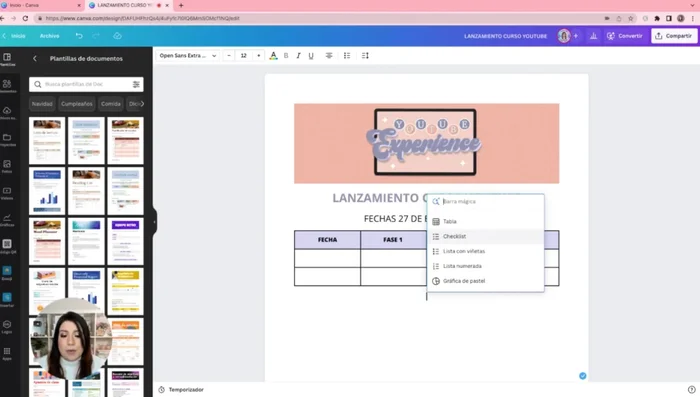This screenshot has height=397, width=700.
Task: Open the Reading List template thumbnail
Action: coord(86,191)
